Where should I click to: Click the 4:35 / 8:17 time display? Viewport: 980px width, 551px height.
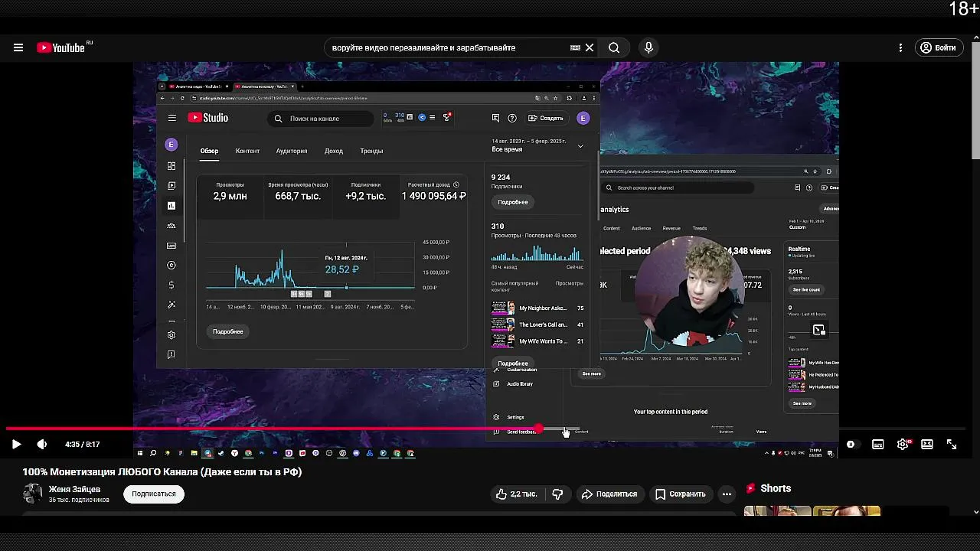pos(82,444)
